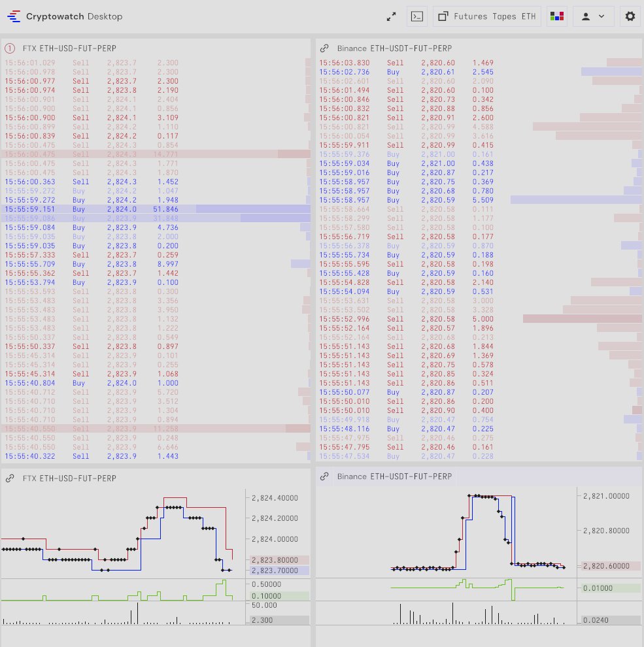Click the 0.01000 spread label on Binance chart
Screen dimensions: 644x647
pos(611,588)
